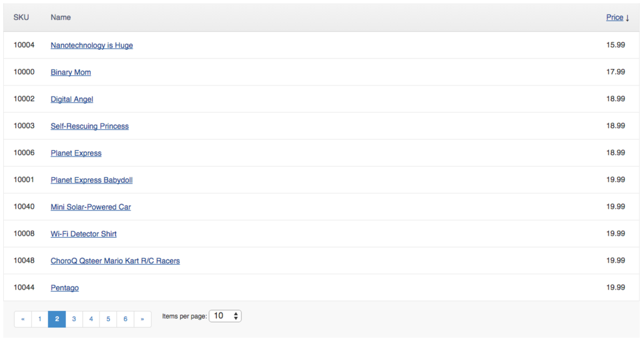This screenshot has height=340, width=644.
Task: Select the Planet Express product link
Action: (76, 153)
